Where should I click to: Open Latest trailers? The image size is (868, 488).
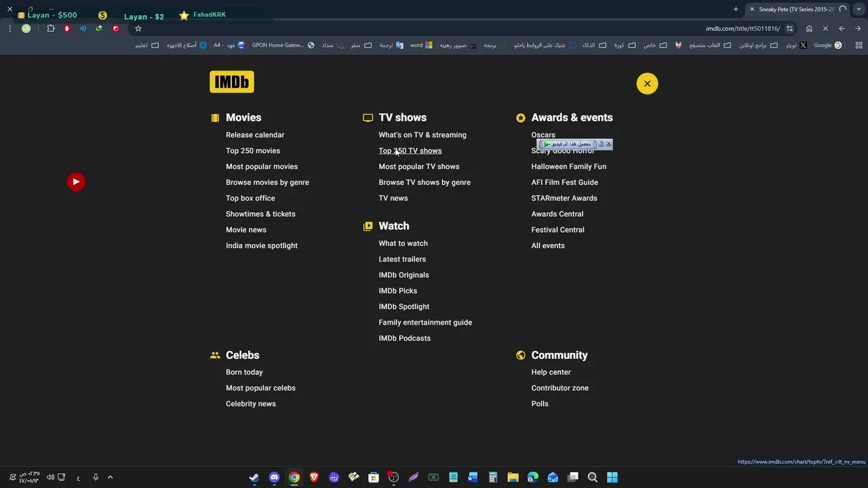[402, 259]
